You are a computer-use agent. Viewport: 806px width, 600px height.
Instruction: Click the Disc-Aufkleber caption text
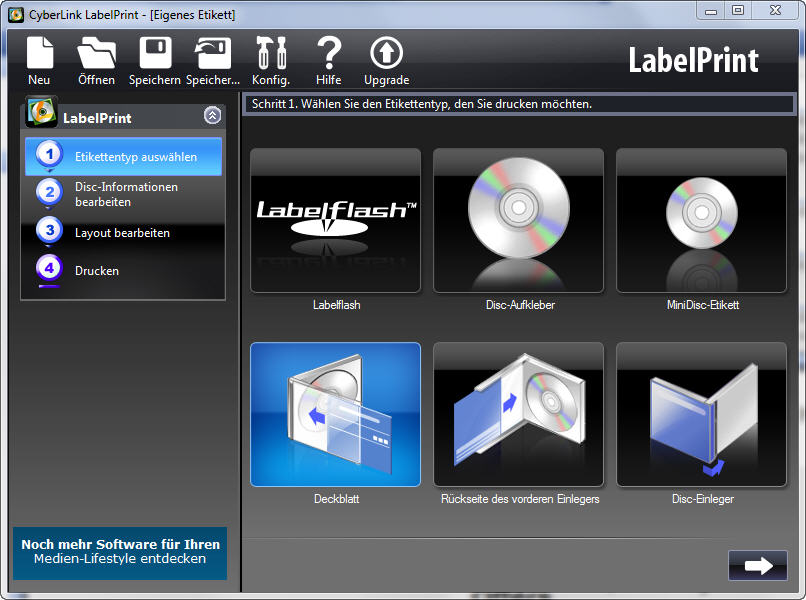coord(520,305)
